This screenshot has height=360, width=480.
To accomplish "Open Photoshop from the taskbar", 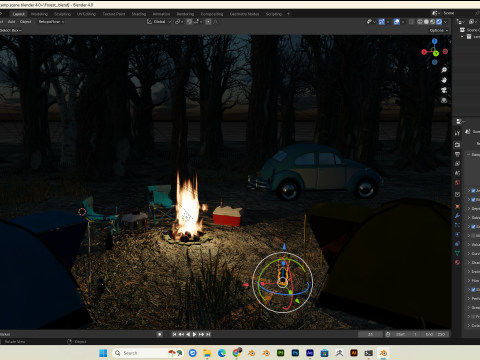I will click(x=295, y=353).
